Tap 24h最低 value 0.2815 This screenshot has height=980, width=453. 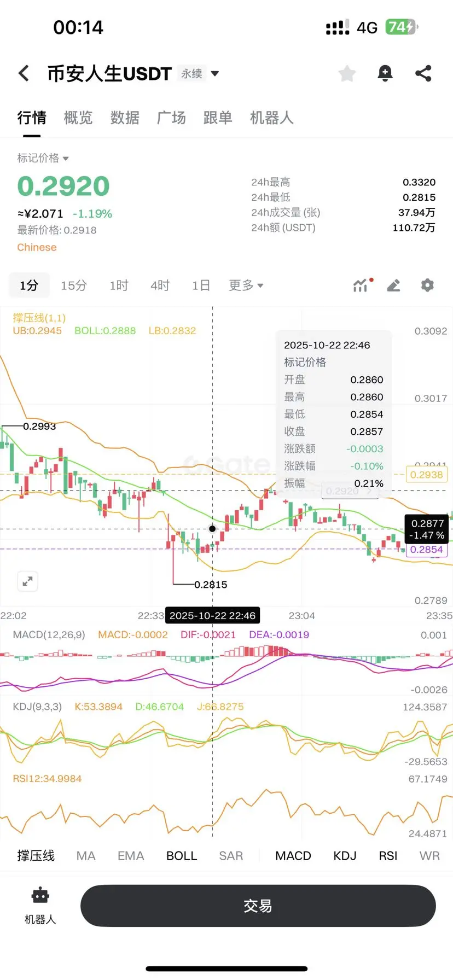(x=419, y=197)
